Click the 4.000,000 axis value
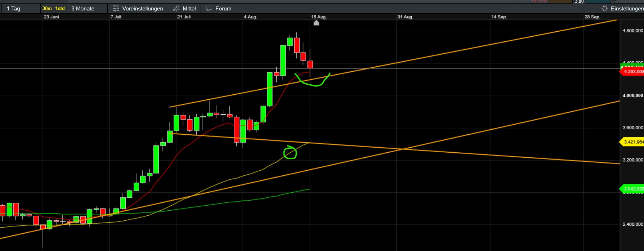This screenshot has height=251, width=644. (x=633, y=96)
